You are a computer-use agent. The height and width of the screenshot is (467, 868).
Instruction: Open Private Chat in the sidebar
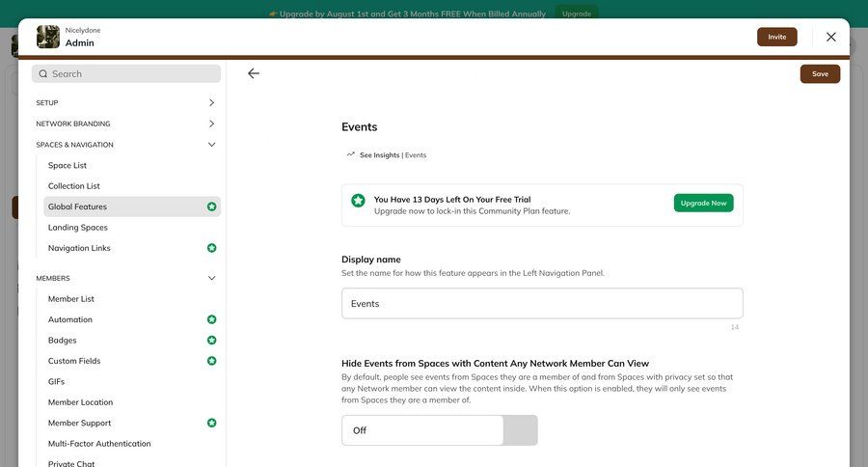[71, 463]
